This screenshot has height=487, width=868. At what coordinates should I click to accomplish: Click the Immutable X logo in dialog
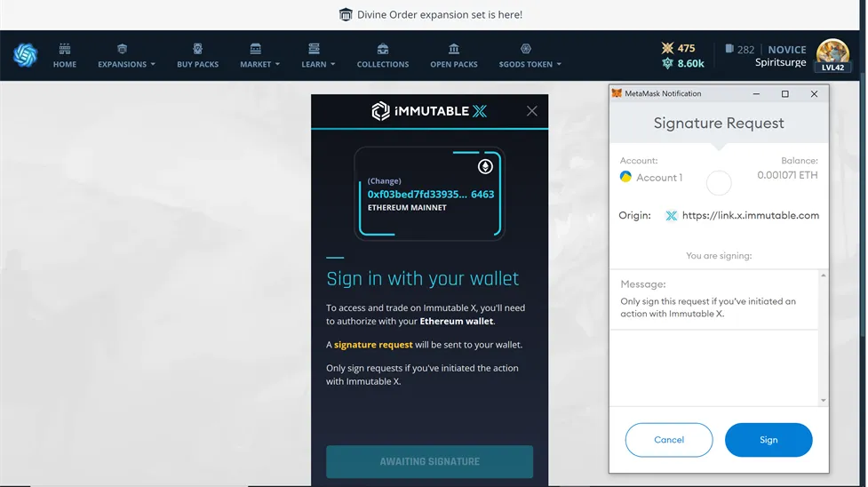(x=429, y=111)
